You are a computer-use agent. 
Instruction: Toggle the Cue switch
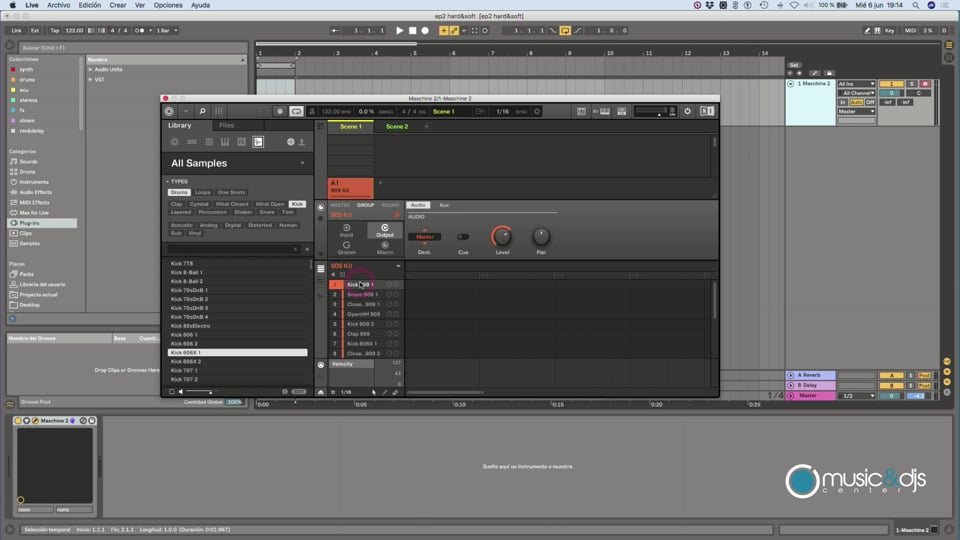point(463,237)
